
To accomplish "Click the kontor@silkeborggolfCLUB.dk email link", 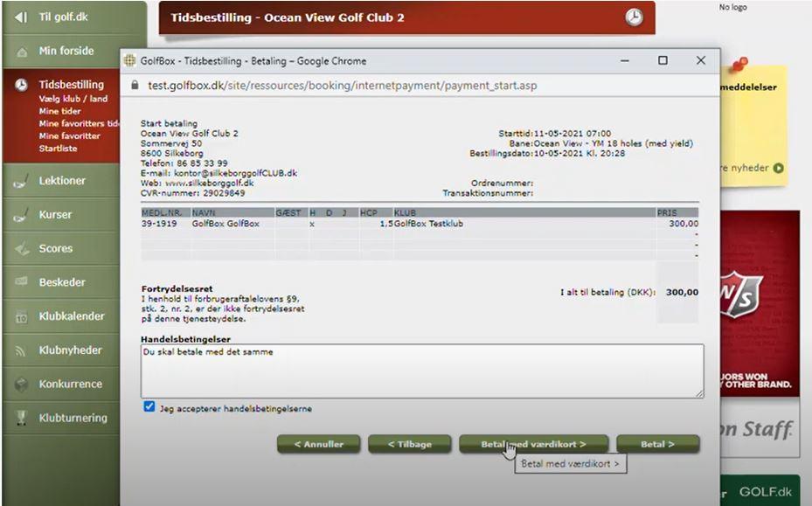I will point(236,173).
